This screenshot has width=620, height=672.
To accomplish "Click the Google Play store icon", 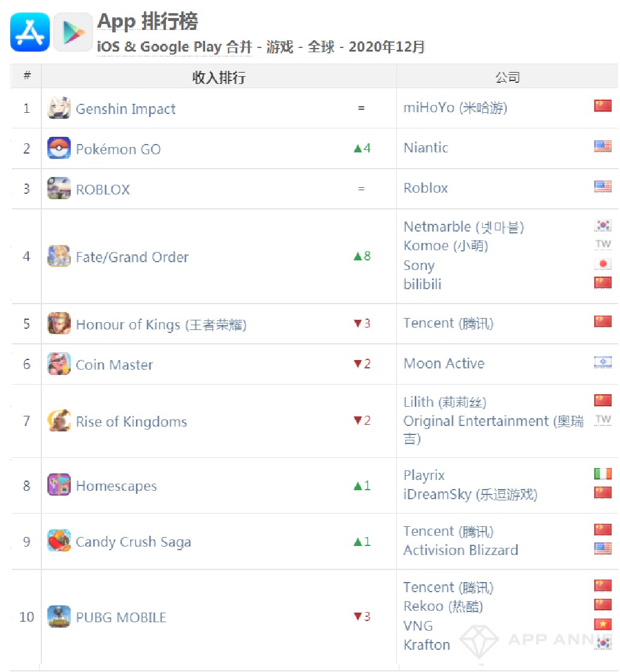I will point(73,32).
